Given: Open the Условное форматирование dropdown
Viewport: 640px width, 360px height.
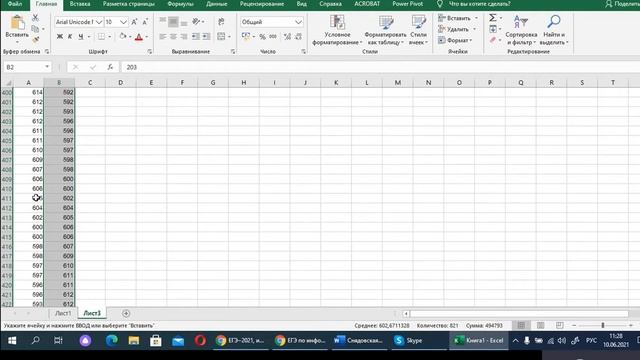Looking at the screenshot, I should click(337, 30).
